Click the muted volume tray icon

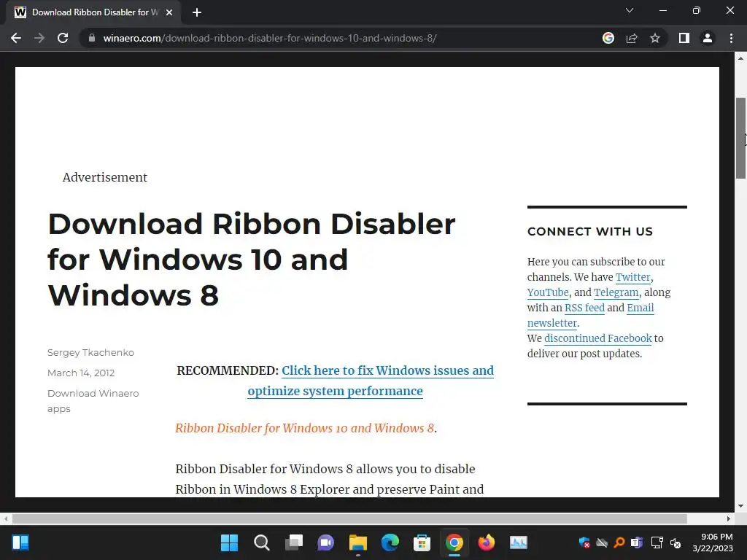coord(676,542)
